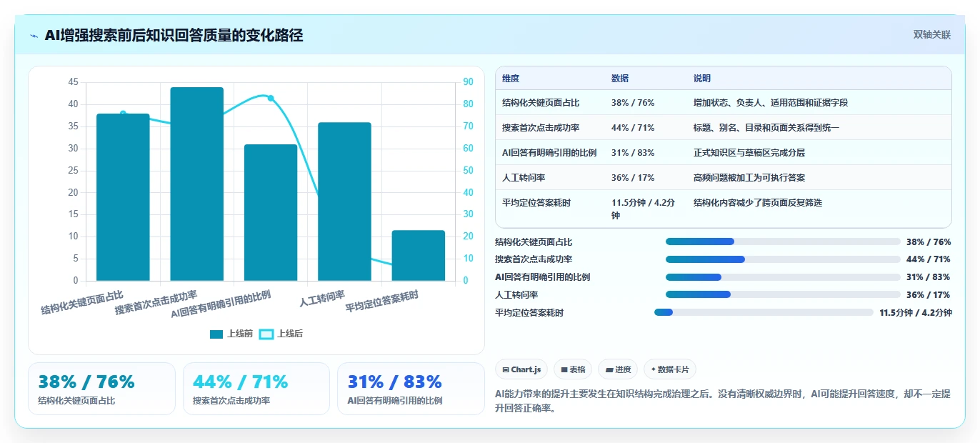Click the 38% / 76% data card

pyautogui.click(x=101, y=389)
